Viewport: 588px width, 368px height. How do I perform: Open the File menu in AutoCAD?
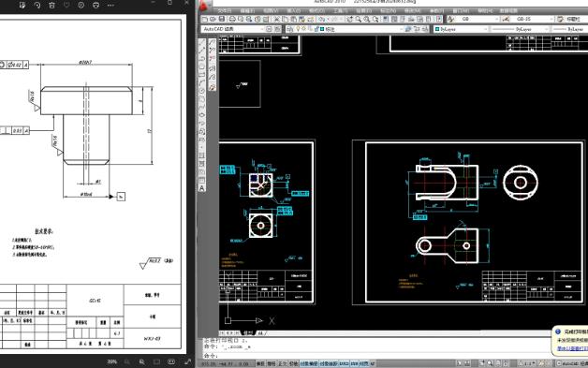225,11
